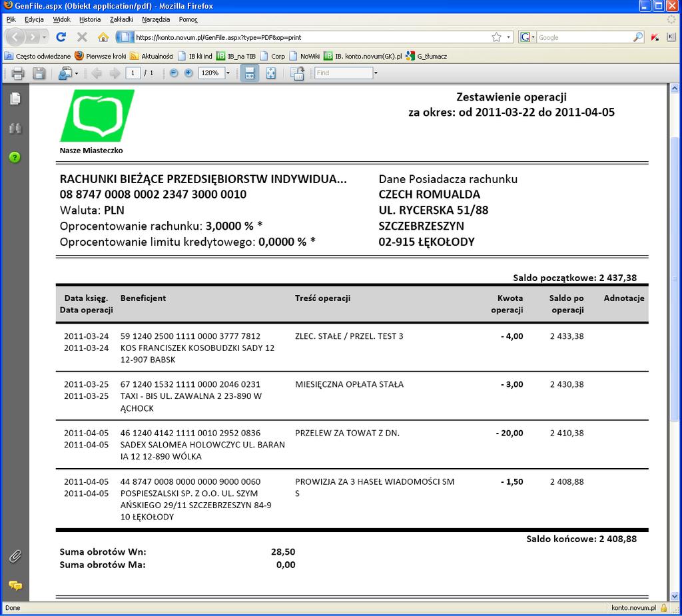Select the text ZLEC. STAŁE / PRZEL. TEST 3
The height and width of the screenshot is (616, 682).
coord(349,336)
